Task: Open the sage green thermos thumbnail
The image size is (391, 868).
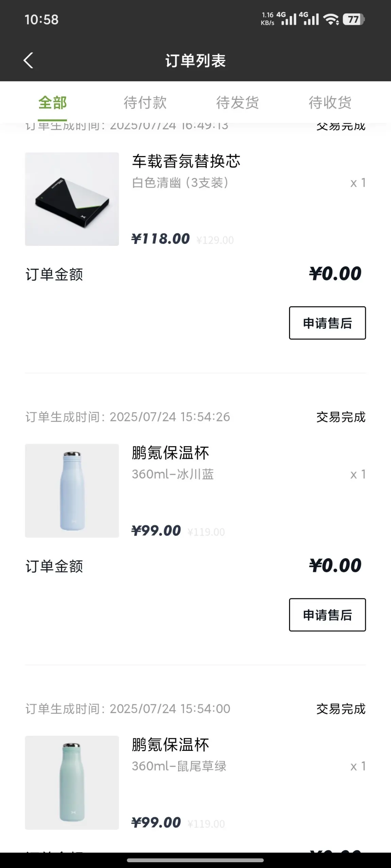Action: (72, 782)
